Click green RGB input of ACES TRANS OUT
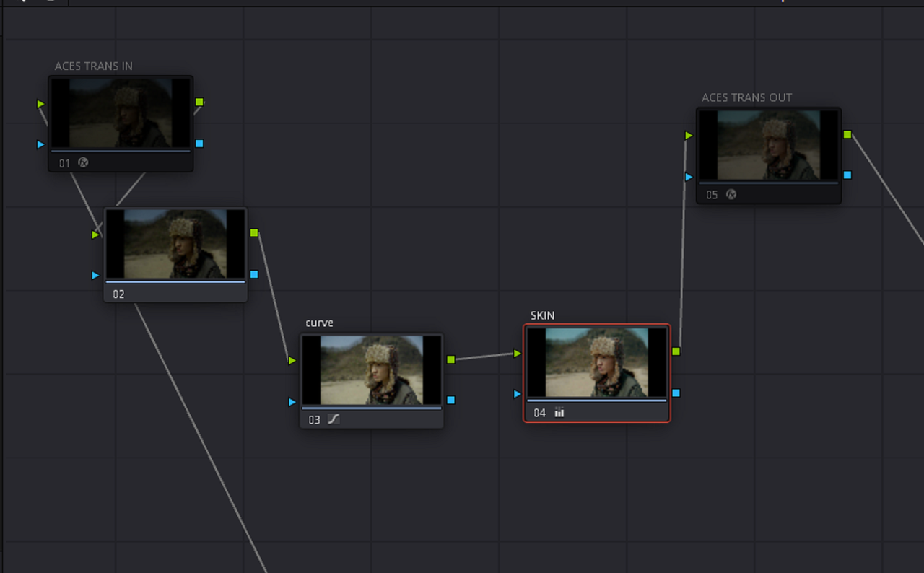The image size is (924, 573). (689, 135)
